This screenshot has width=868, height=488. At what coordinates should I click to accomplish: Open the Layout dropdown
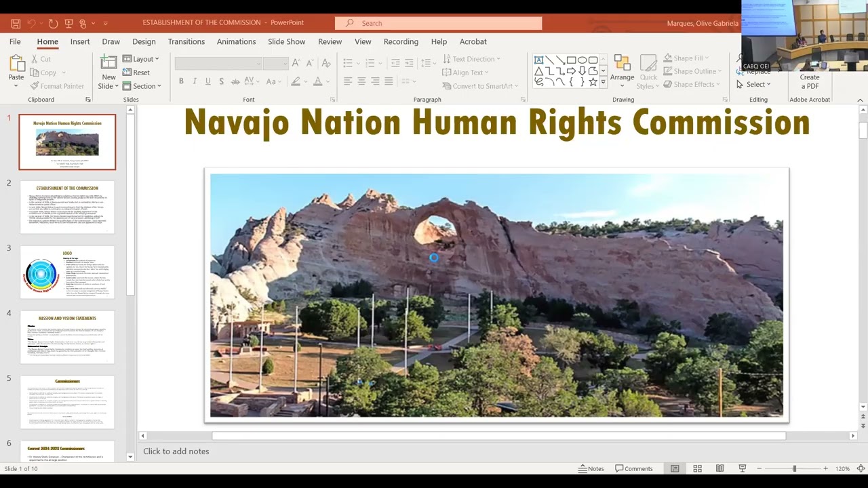[140, 59]
